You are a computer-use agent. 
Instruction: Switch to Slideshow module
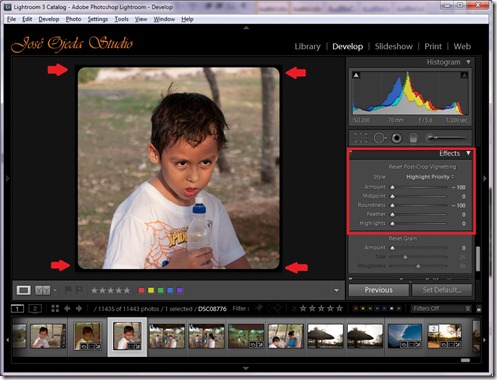[x=394, y=46]
